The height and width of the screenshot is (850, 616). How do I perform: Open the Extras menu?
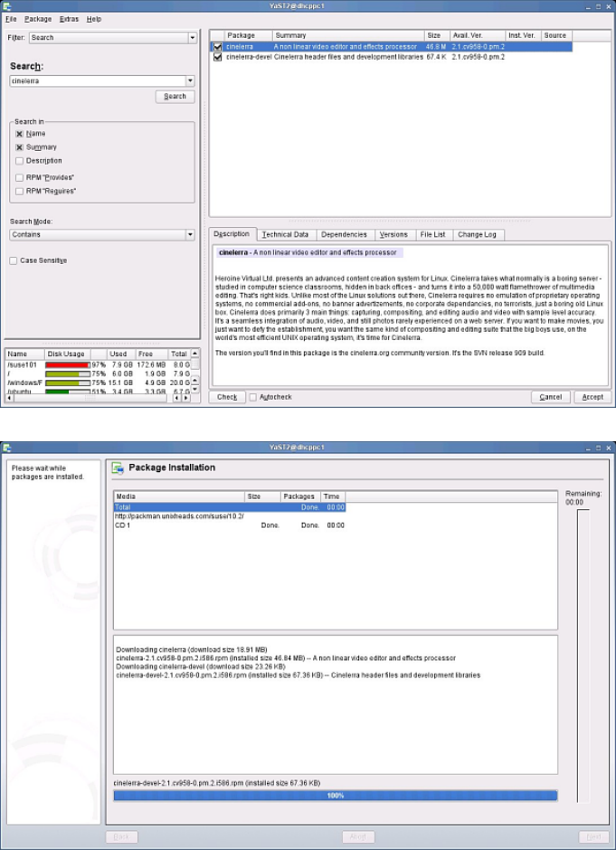point(69,19)
